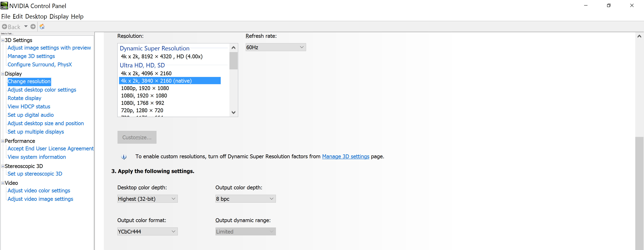Open Adjust video color settings

pyautogui.click(x=39, y=191)
